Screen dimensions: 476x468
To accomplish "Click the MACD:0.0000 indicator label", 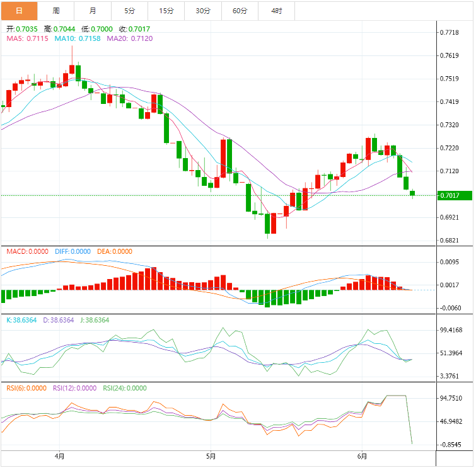I will (27, 251).
